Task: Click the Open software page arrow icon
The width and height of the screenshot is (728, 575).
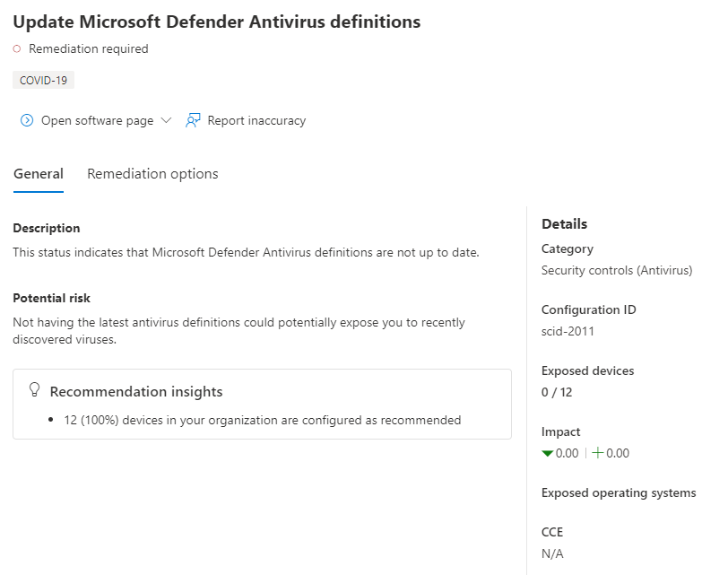Action: point(26,119)
